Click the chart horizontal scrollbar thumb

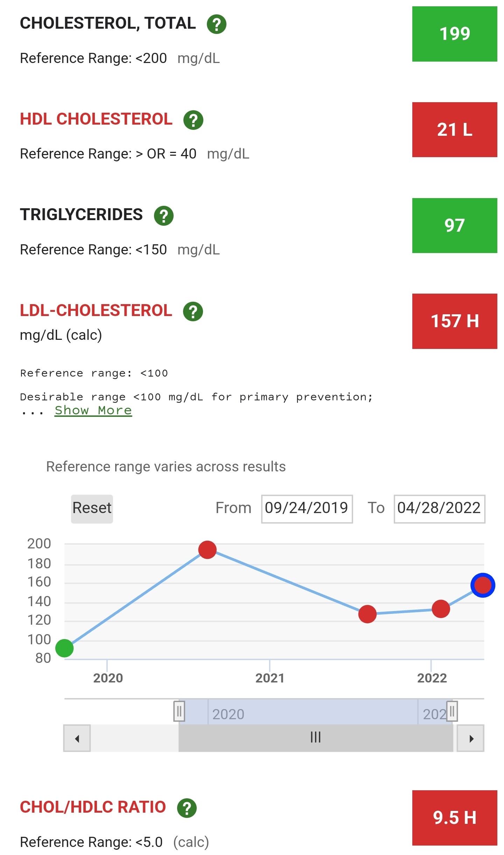[315, 738]
